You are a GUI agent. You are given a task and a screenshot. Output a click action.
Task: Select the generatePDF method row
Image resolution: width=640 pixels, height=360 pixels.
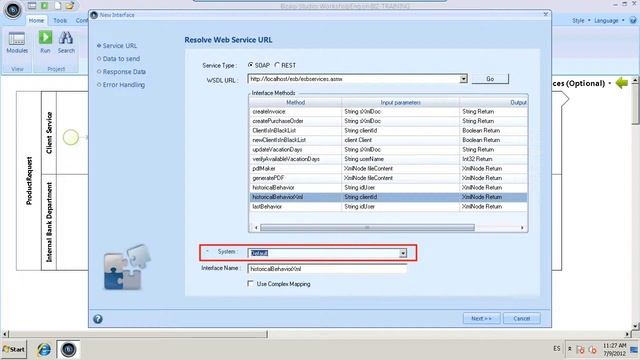coord(388,178)
